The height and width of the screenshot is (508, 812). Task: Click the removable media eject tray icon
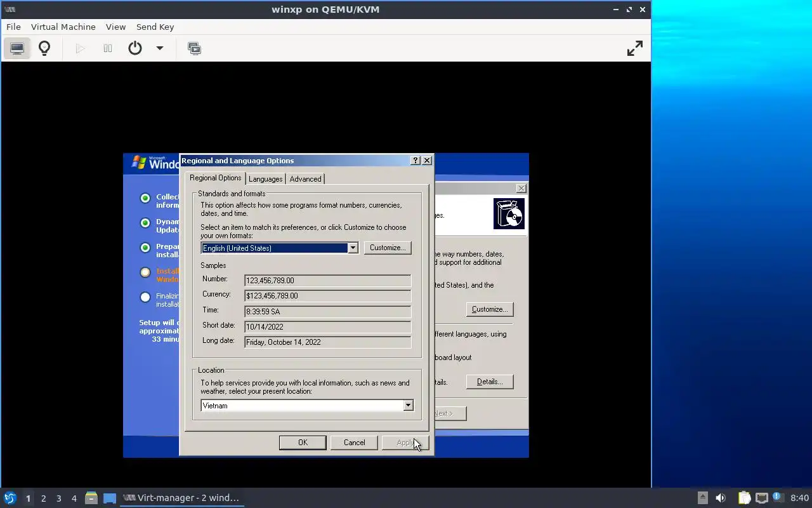[702, 498]
